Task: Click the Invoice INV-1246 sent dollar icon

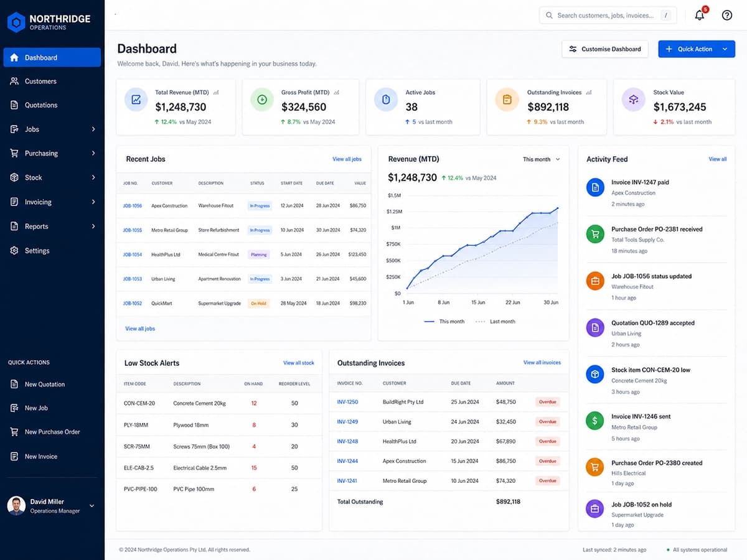Action: click(x=595, y=421)
